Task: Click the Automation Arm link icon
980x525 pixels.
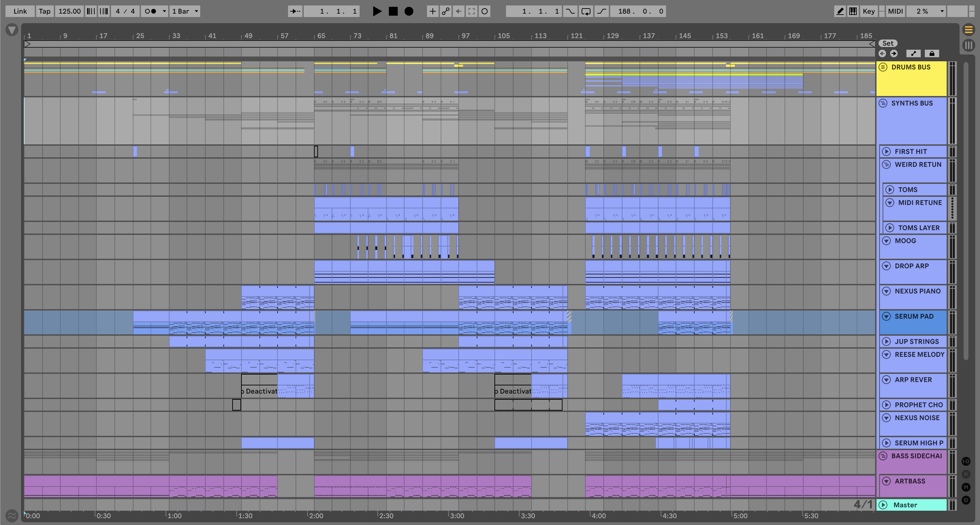Action: pyautogui.click(x=445, y=11)
